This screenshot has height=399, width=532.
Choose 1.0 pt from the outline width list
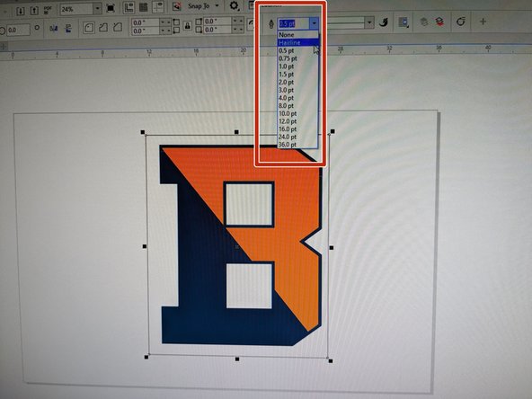[297, 66]
